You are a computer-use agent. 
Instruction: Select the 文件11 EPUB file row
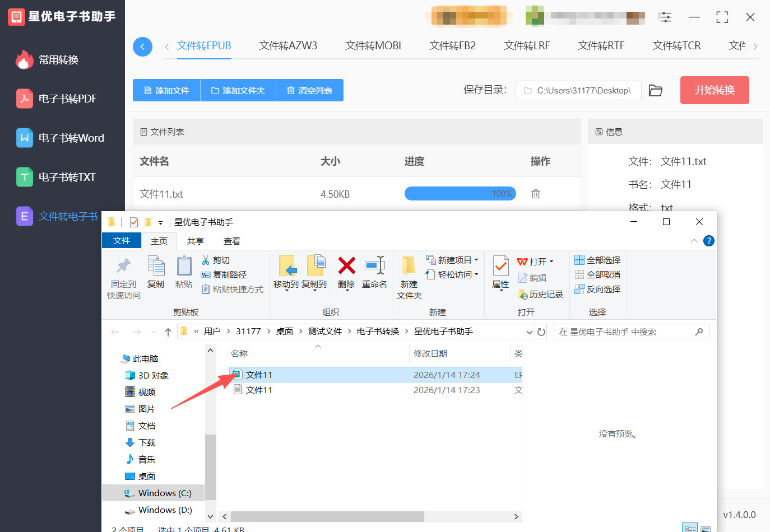click(x=375, y=375)
